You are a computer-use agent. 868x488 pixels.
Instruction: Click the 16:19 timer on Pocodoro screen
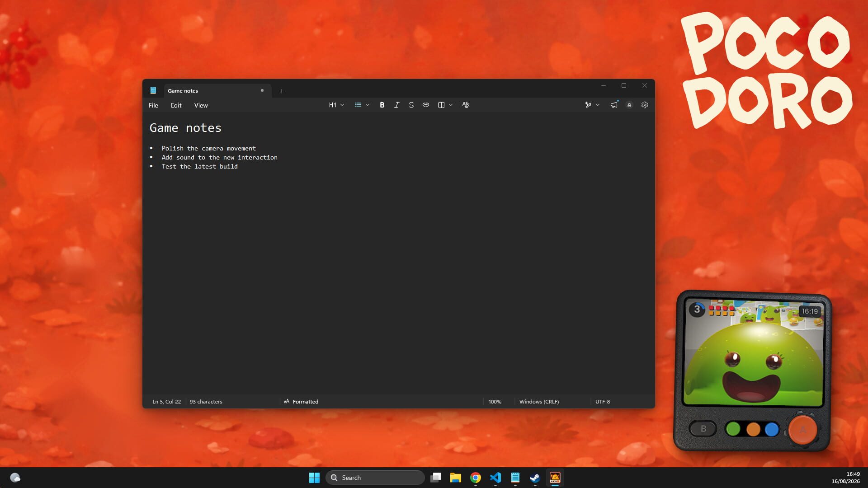click(810, 311)
